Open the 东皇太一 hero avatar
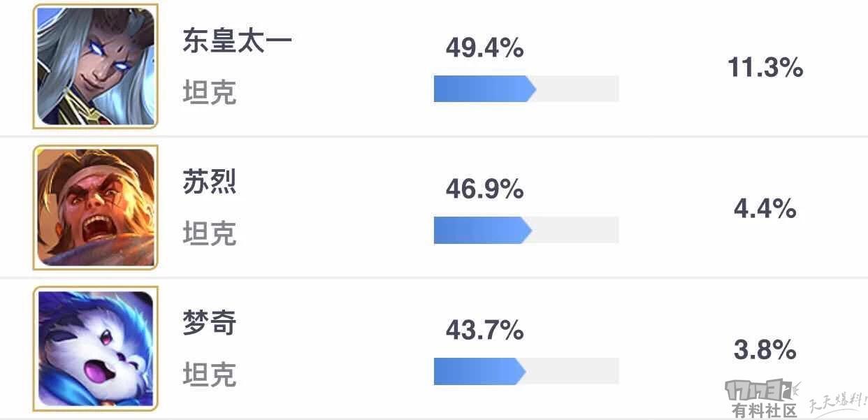 point(96,66)
